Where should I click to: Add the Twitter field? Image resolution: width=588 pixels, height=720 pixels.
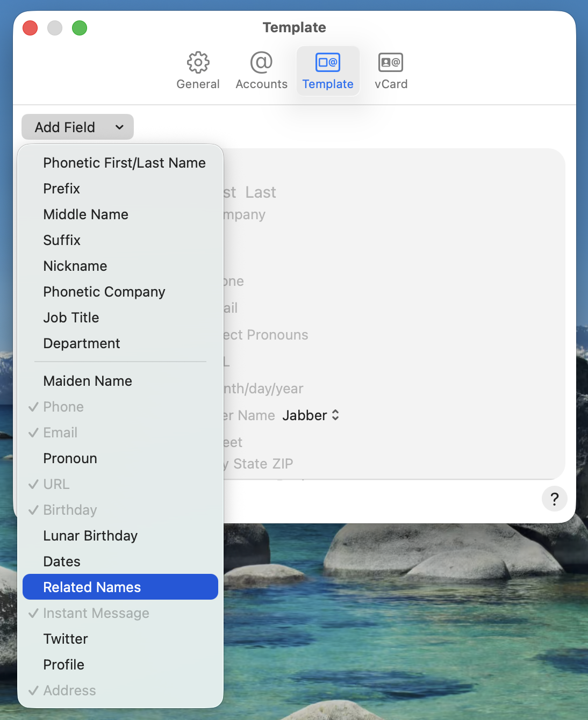66,639
